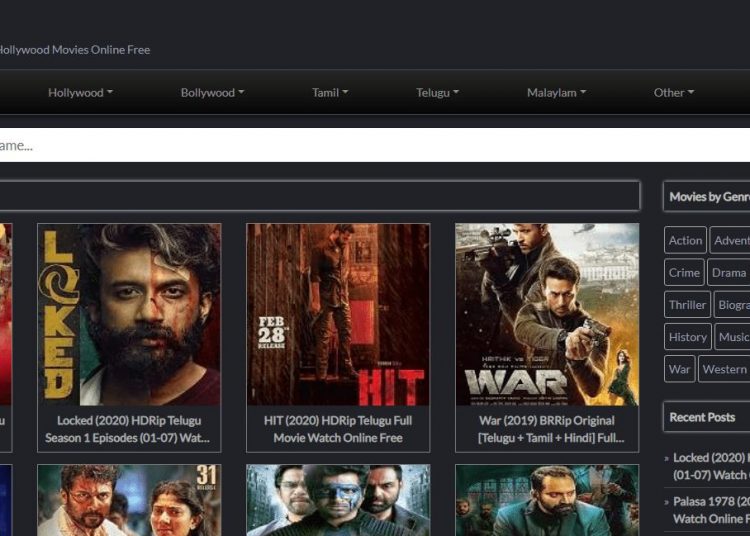This screenshot has height=536, width=750.
Task: Select the Thriller genre tag
Action: click(x=687, y=305)
